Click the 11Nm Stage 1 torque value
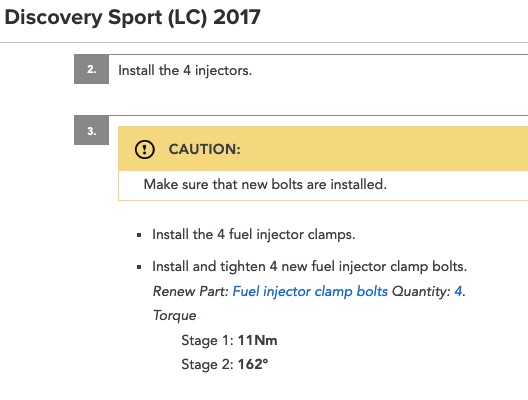528x400 pixels. (x=258, y=340)
